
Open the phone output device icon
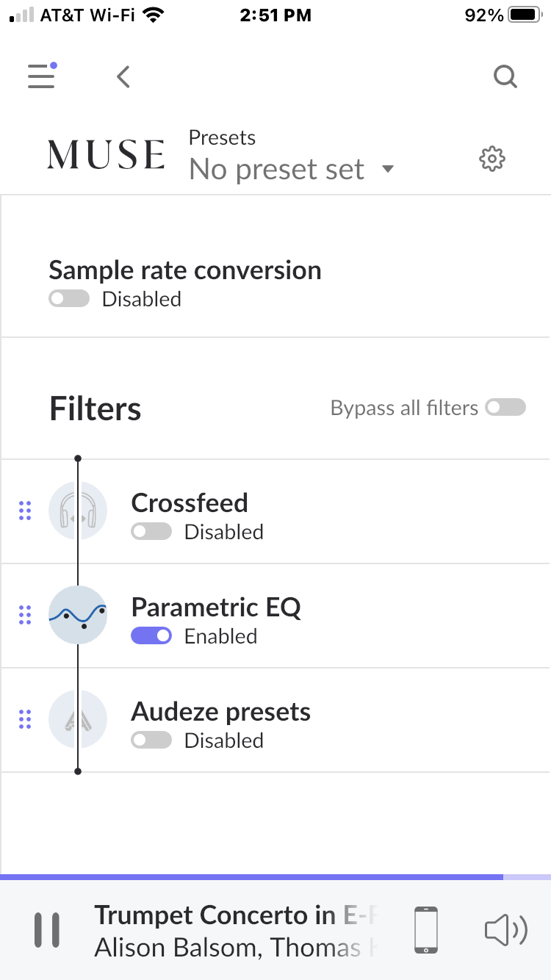pos(426,930)
